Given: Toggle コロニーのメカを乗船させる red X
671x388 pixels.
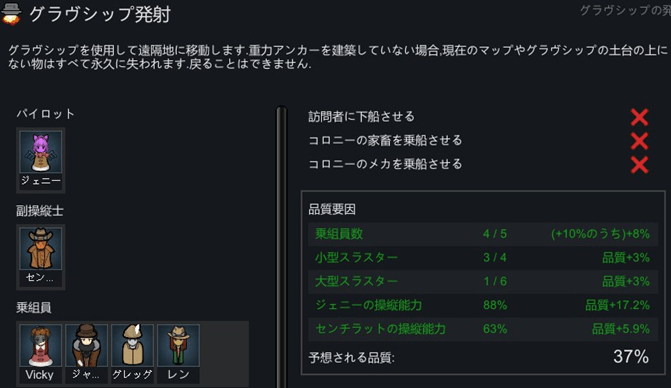Looking at the screenshot, I should point(639,165).
